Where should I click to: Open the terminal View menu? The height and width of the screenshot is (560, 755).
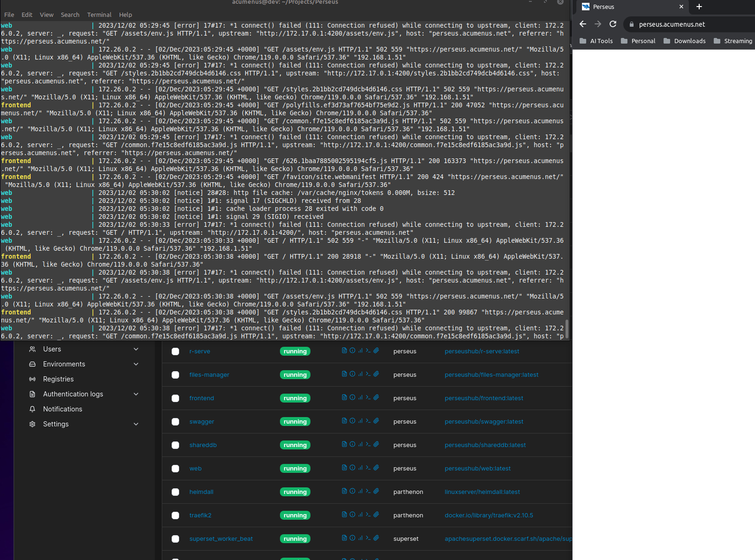(x=46, y=15)
